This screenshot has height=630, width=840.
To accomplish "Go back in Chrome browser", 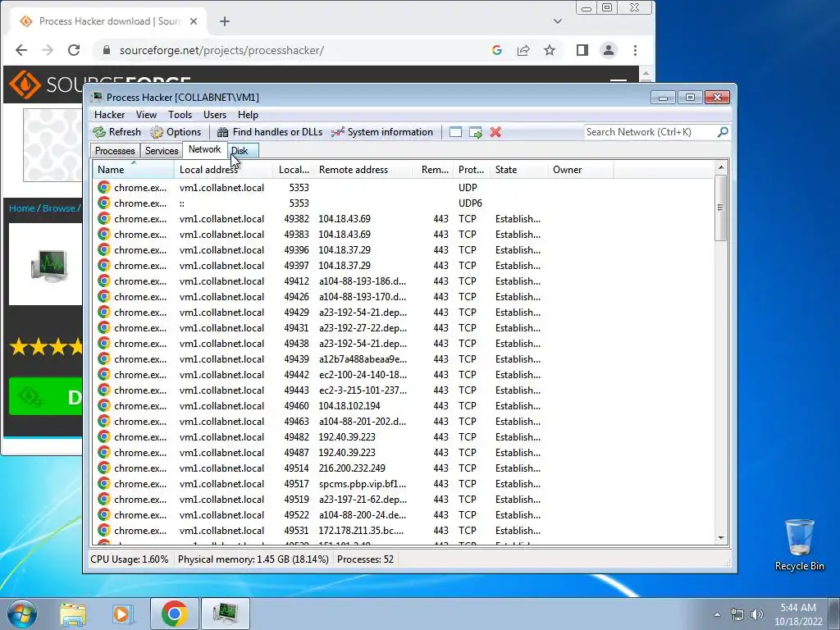I will [x=21, y=50].
